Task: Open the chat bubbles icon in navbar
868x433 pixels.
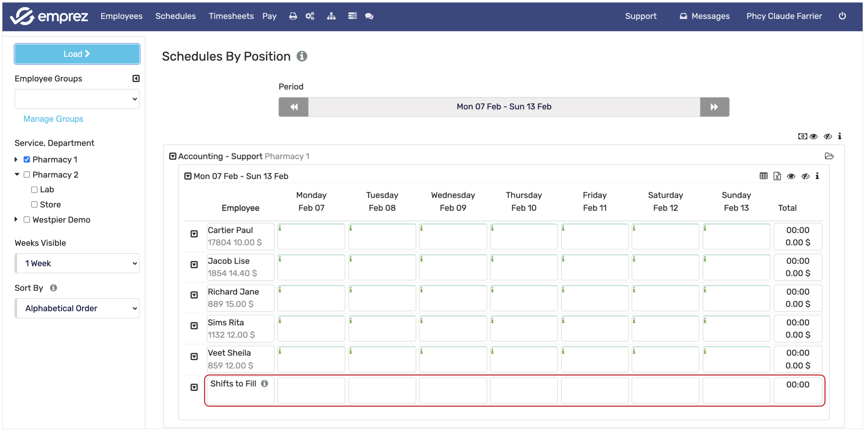Action: coord(369,16)
